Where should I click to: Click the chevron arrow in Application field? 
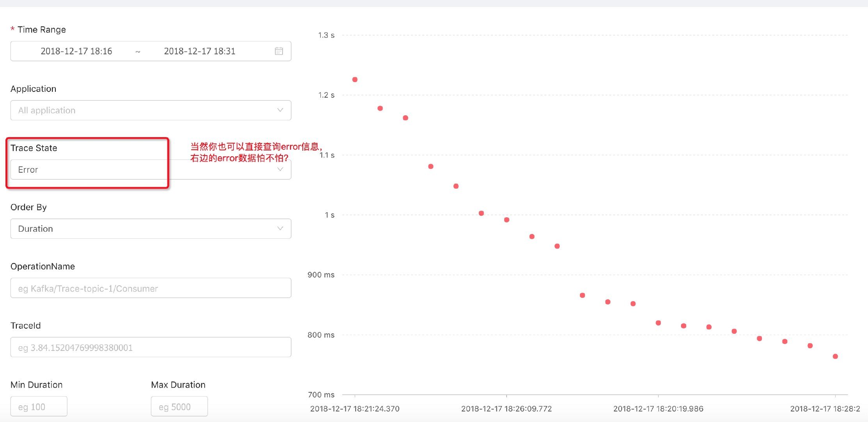(x=280, y=110)
